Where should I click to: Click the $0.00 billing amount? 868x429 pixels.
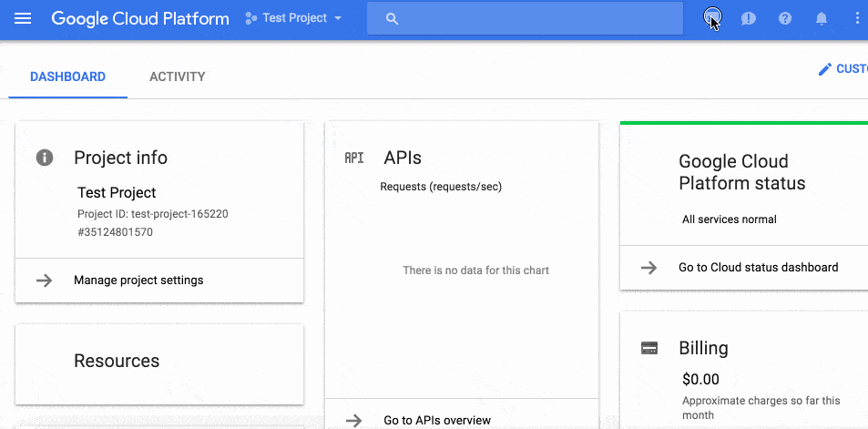click(700, 379)
